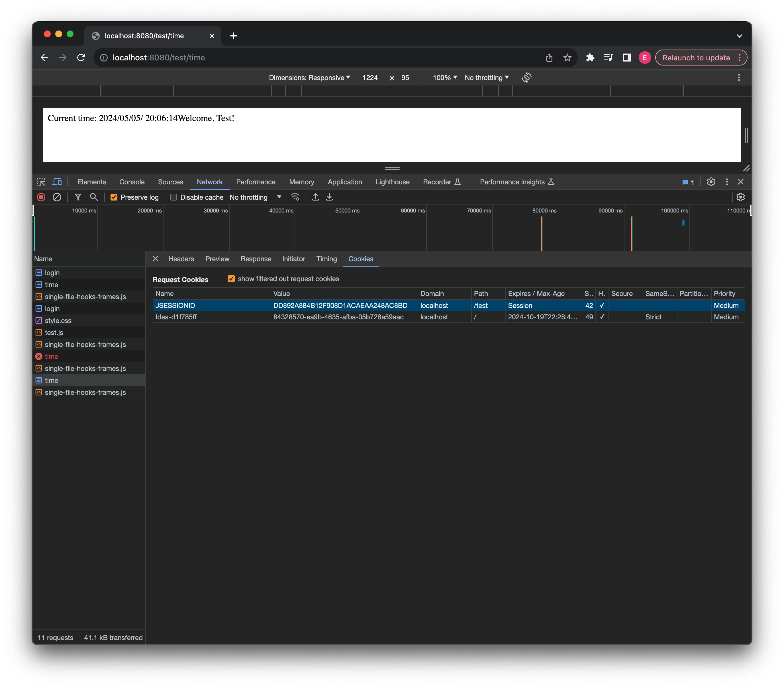The height and width of the screenshot is (687, 784).
Task: Toggle the device toolbar icon
Action: tap(57, 182)
